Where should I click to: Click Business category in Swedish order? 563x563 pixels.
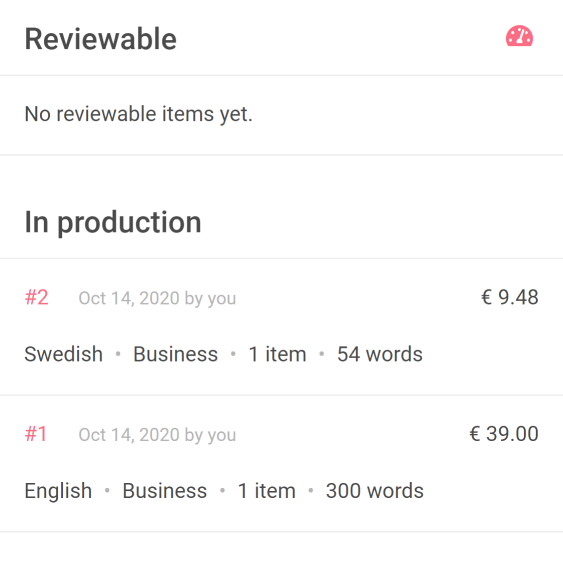(x=175, y=354)
